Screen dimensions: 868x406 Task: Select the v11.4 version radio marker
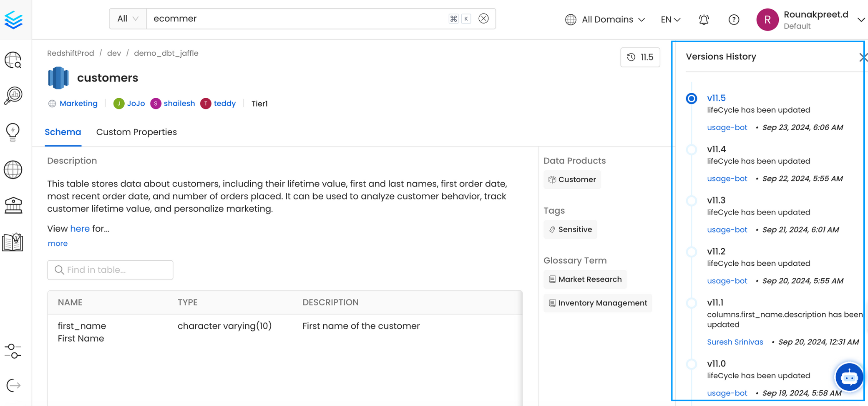(x=691, y=149)
